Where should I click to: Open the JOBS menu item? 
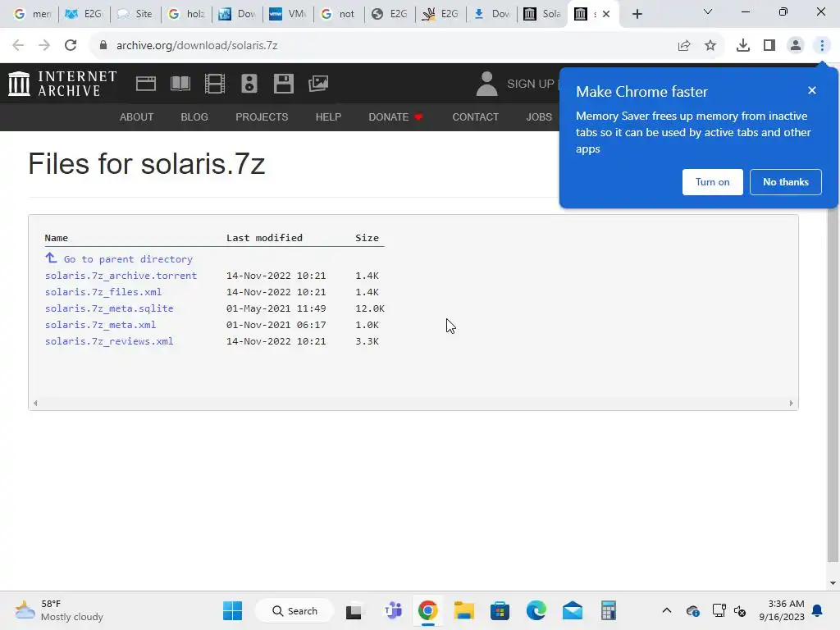pos(539,116)
